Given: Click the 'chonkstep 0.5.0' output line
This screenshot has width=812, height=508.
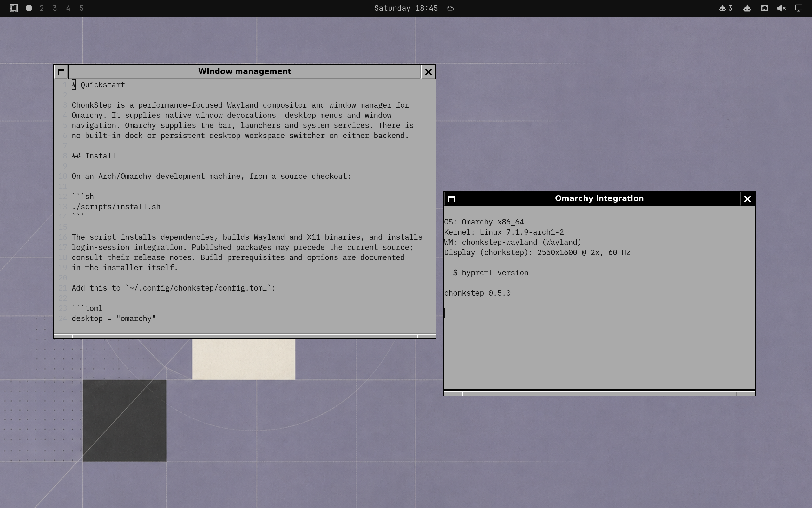Looking at the screenshot, I should (477, 293).
